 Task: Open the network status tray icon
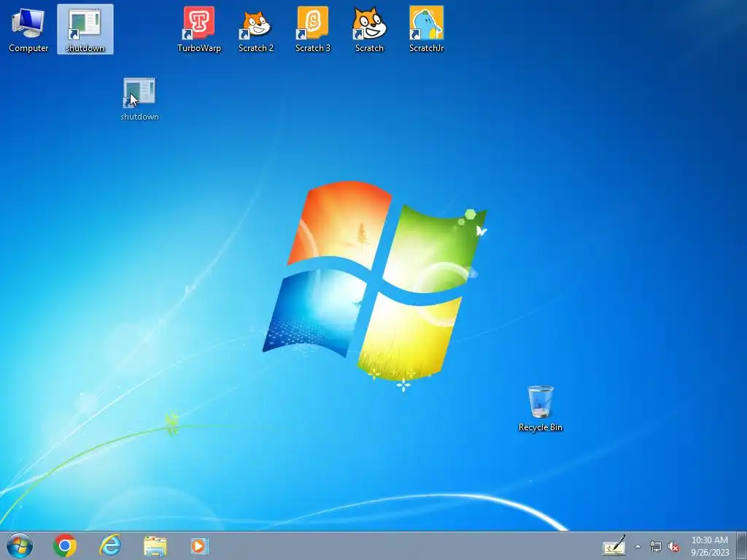pos(656,547)
